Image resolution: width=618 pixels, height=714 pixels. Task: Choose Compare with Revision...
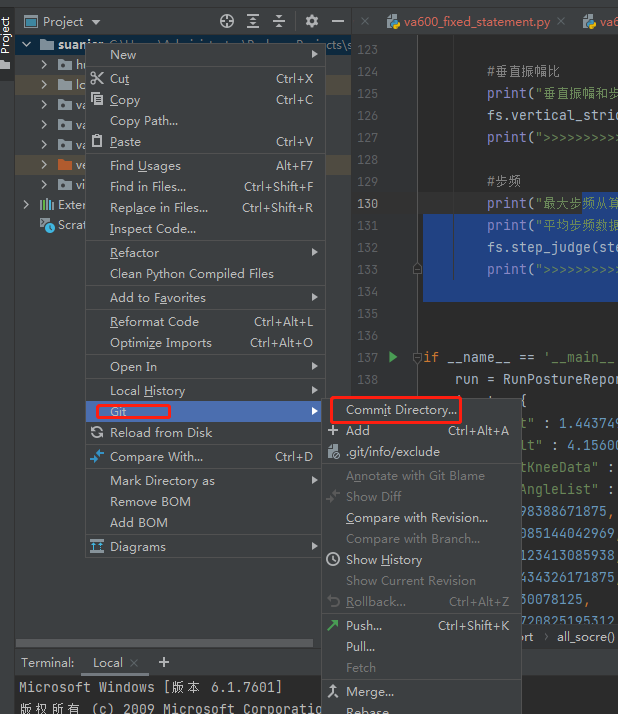tap(421, 518)
